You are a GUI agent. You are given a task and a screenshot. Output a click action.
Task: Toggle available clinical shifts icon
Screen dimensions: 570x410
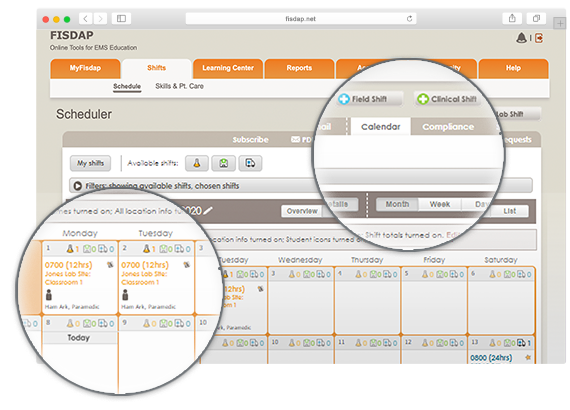224,163
